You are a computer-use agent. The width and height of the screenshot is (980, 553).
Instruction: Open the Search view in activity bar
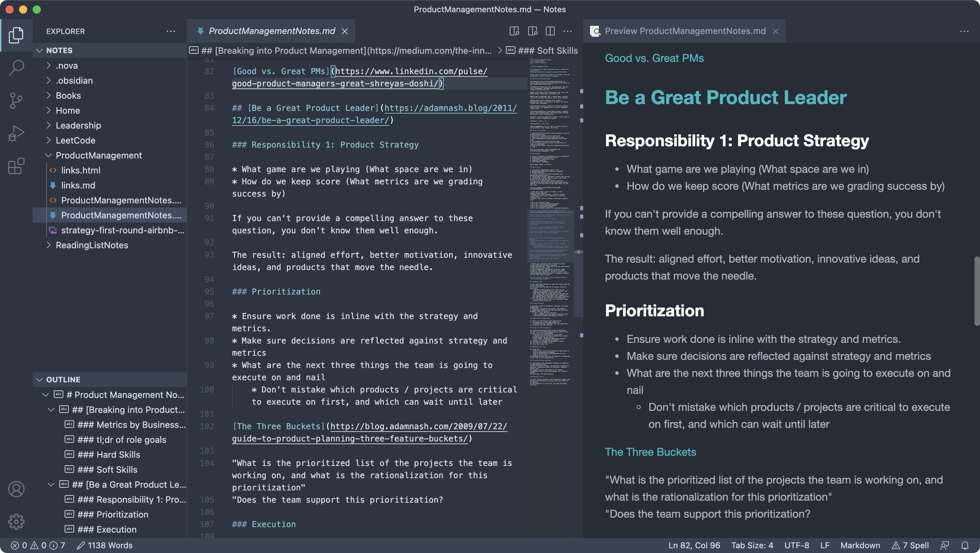[x=16, y=68]
